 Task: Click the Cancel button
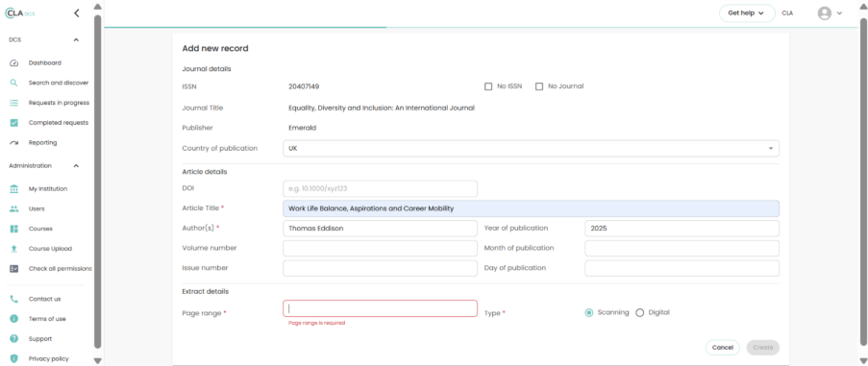(x=723, y=348)
